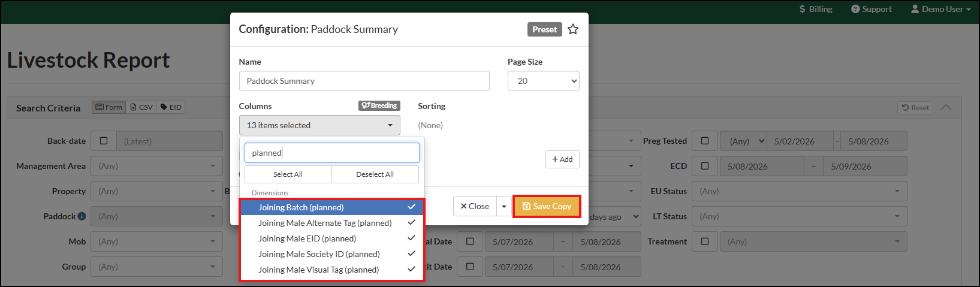This screenshot has width=980, height=287.
Task: Click the Preset badge in the dialog header
Action: [544, 29]
